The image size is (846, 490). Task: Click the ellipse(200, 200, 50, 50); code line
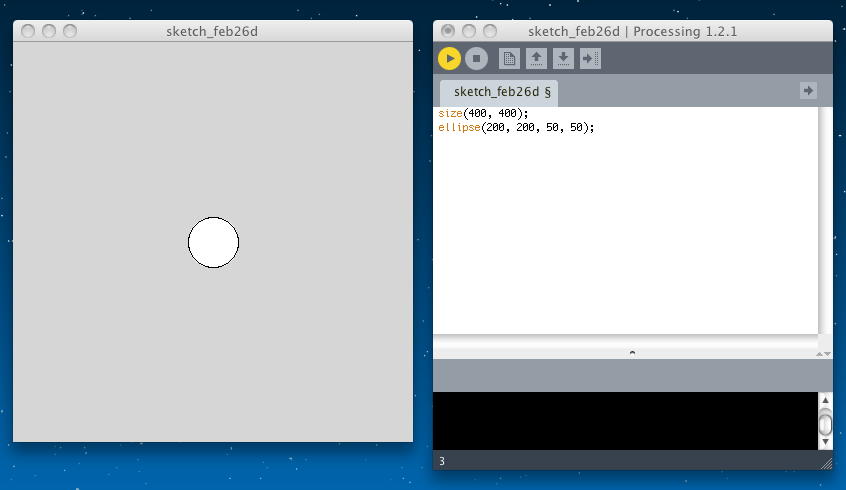coord(516,127)
